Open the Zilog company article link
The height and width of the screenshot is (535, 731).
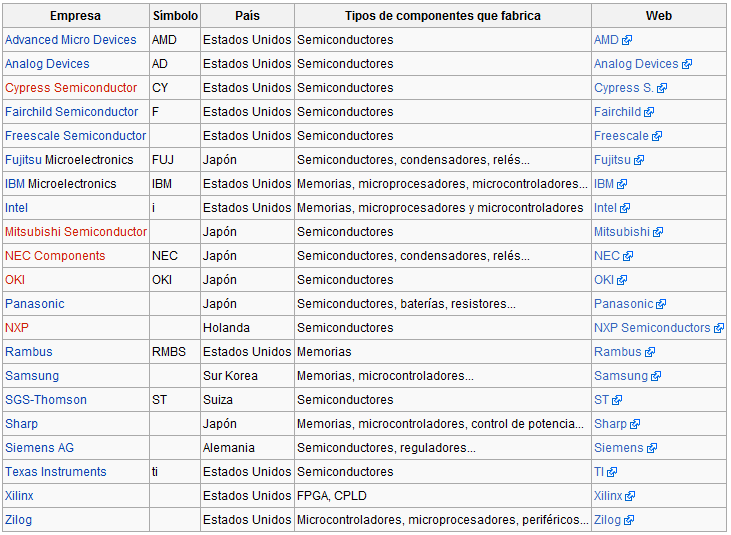(x=19, y=520)
